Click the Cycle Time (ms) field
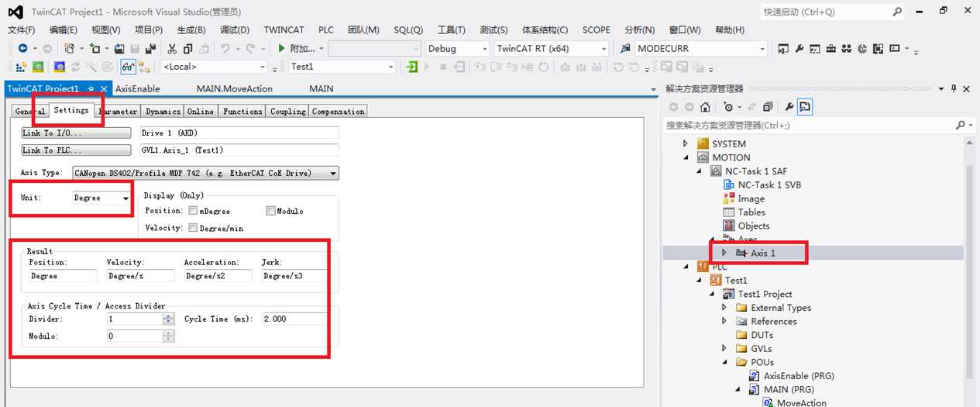The image size is (980, 407). (x=294, y=319)
